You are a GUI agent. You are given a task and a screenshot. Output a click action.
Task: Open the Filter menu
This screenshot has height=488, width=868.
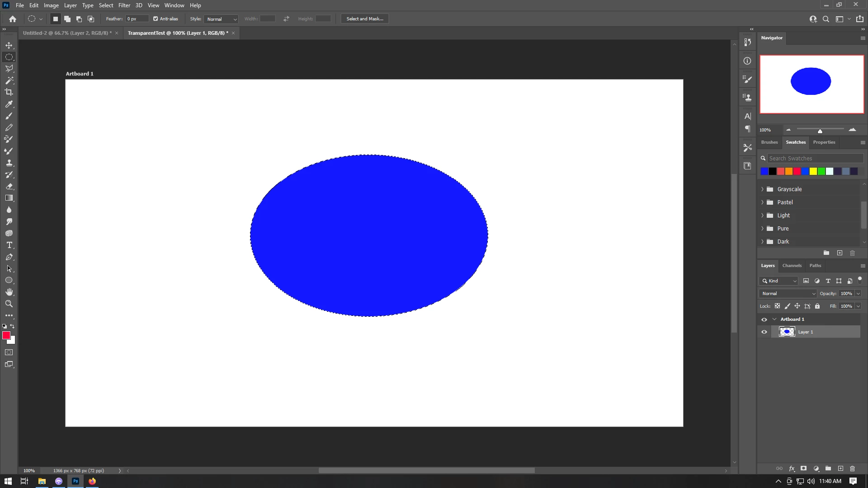[x=124, y=5]
